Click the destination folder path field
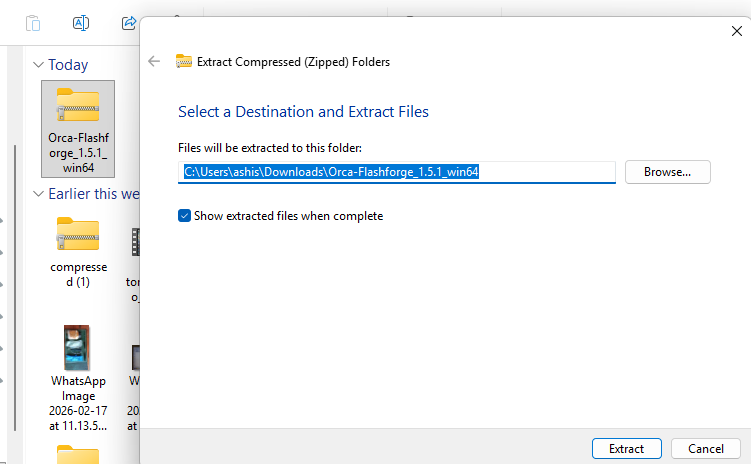The height and width of the screenshot is (464, 751). [397, 172]
